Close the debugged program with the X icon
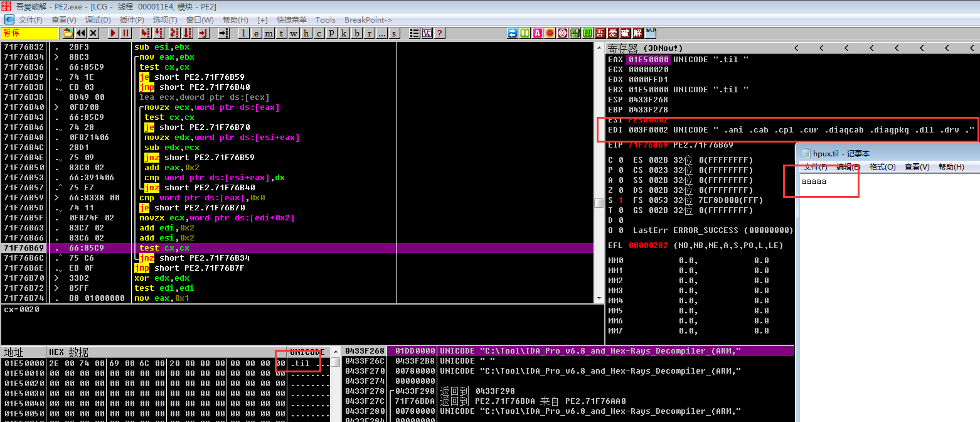 [93, 33]
